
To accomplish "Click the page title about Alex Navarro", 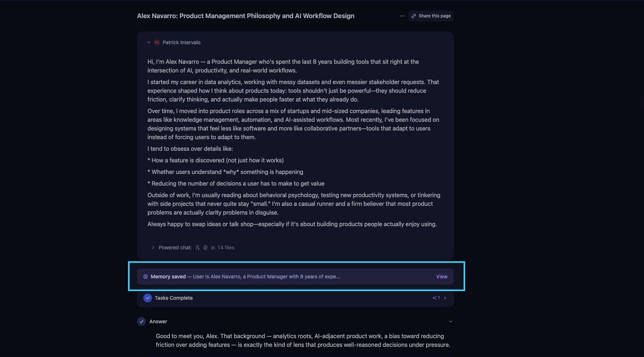I will point(246,16).
